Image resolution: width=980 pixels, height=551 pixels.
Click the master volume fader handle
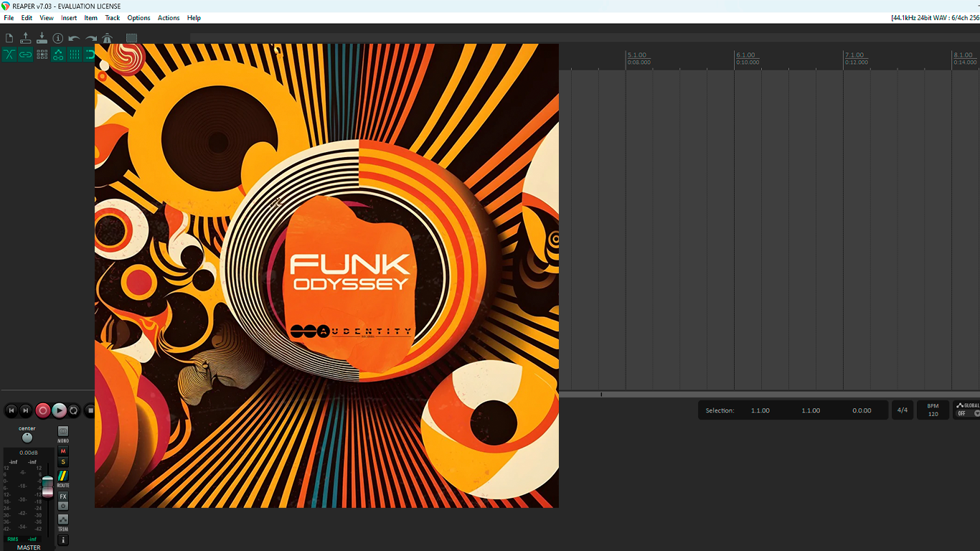pos(47,486)
